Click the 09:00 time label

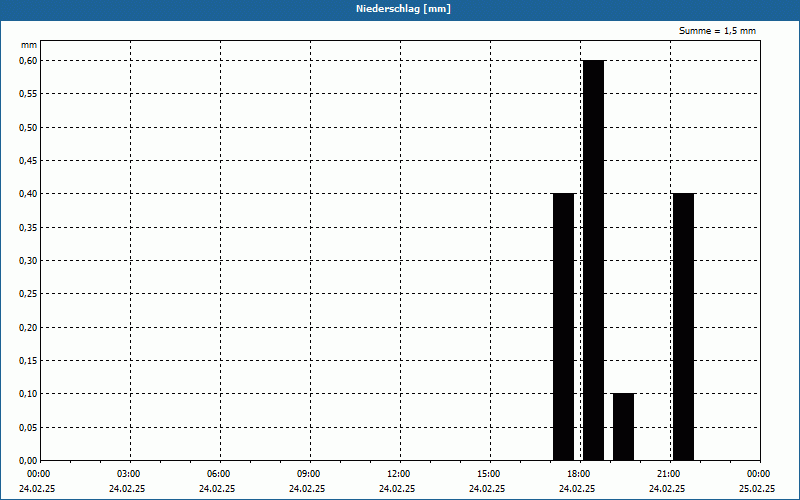pos(309,474)
